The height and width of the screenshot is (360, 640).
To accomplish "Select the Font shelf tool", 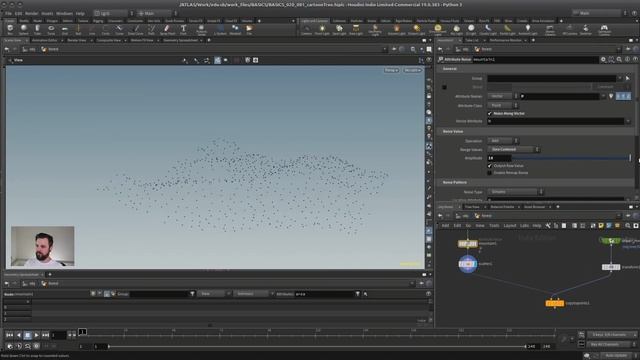I will click(183, 29).
